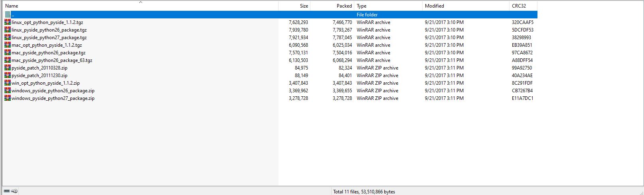
Task: Click the CRC32 value EB39A851
Action: pos(522,45)
